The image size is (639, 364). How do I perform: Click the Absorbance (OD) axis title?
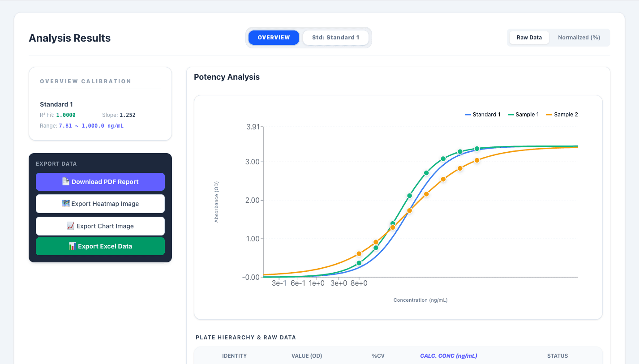tap(217, 202)
